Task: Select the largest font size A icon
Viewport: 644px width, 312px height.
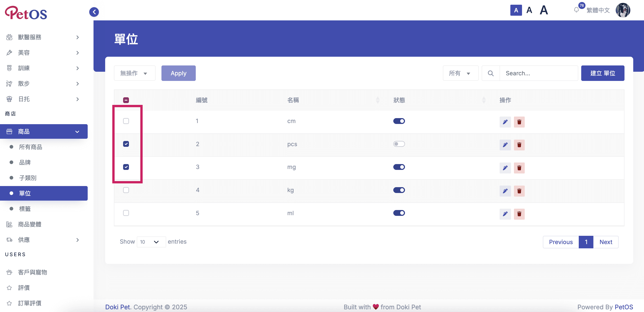Action: [x=544, y=10]
